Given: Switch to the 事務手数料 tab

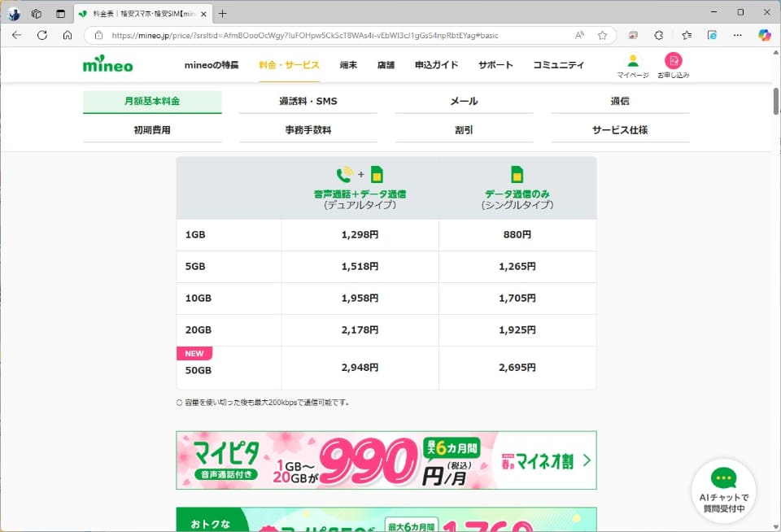Looking at the screenshot, I should [308, 130].
